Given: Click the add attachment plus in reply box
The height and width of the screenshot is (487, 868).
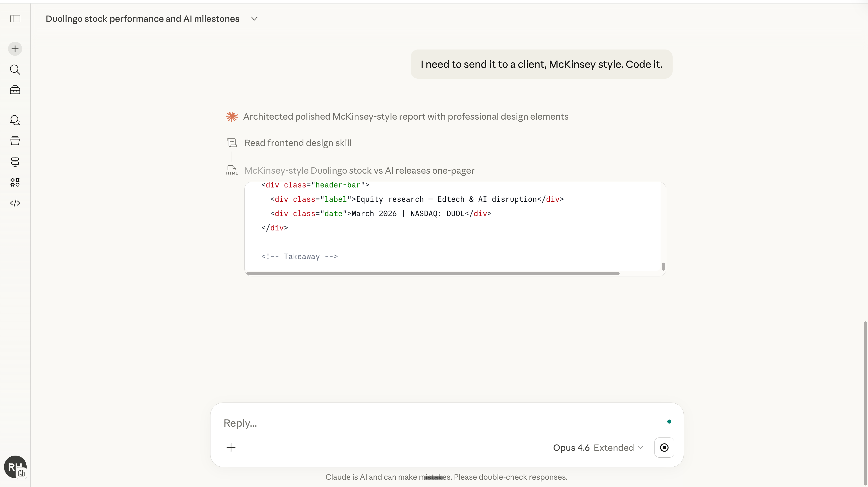Looking at the screenshot, I should (x=231, y=448).
